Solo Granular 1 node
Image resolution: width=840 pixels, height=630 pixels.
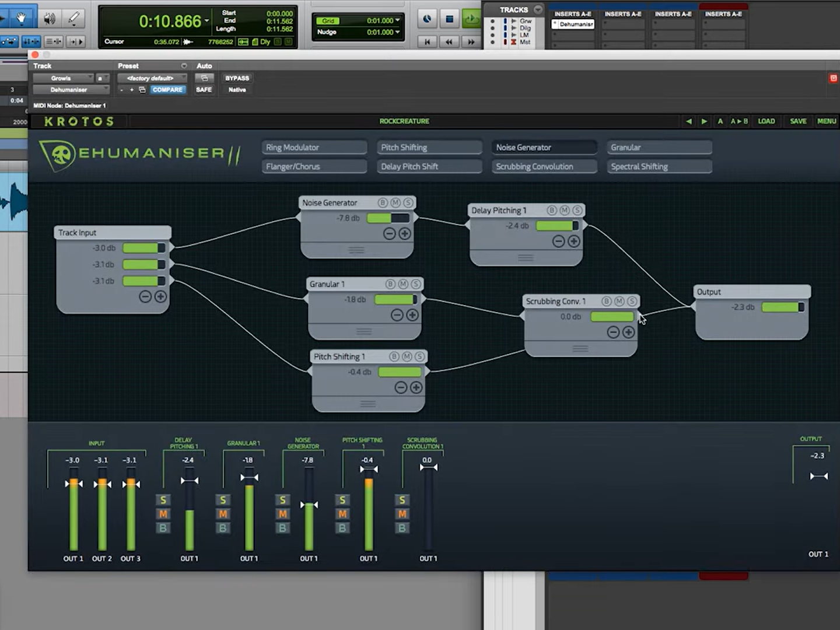coord(416,284)
